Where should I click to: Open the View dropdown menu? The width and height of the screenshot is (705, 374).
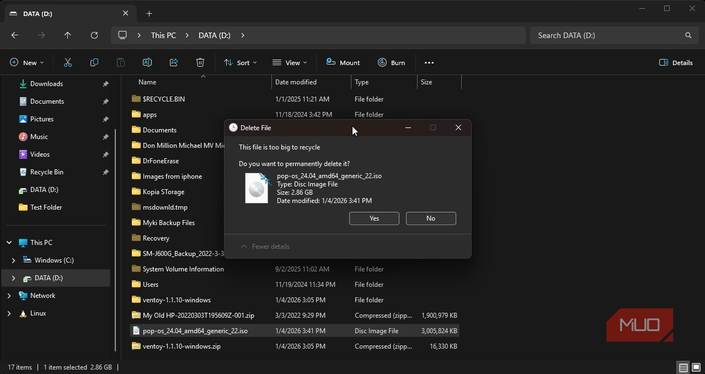[290, 62]
